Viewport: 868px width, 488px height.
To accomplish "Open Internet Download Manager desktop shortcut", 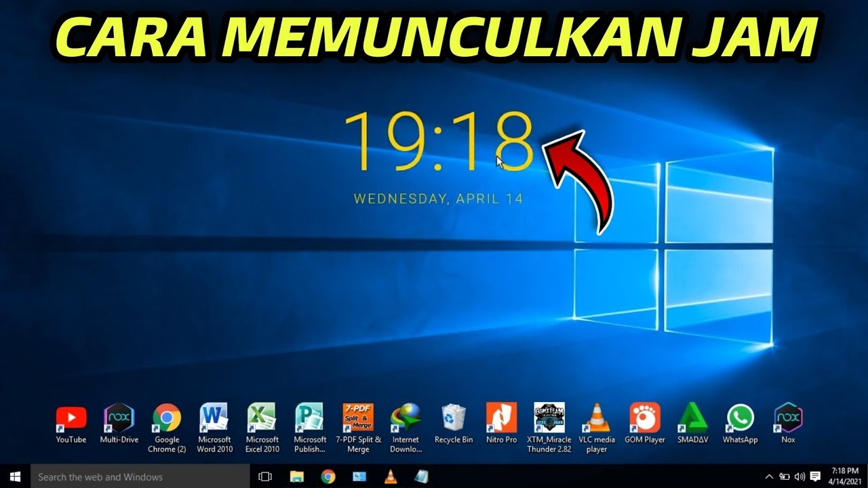I will [x=406, y=428].
